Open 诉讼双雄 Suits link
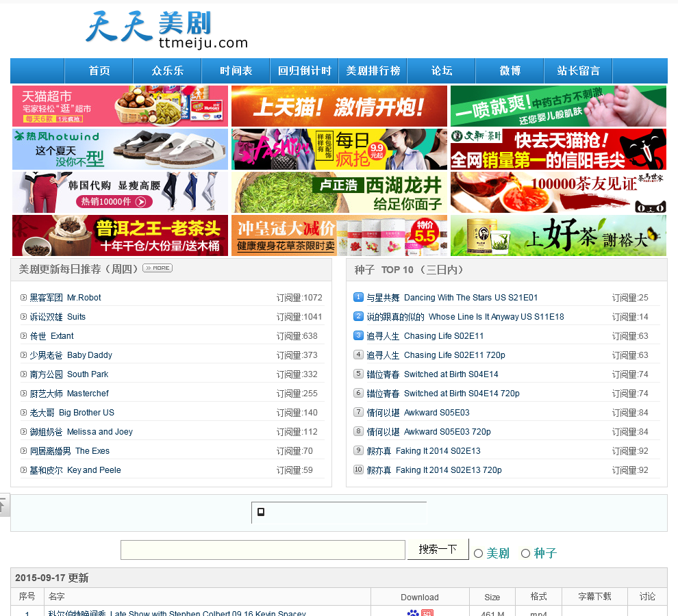The width and height of the screenshot is (678, 616). 58,317
